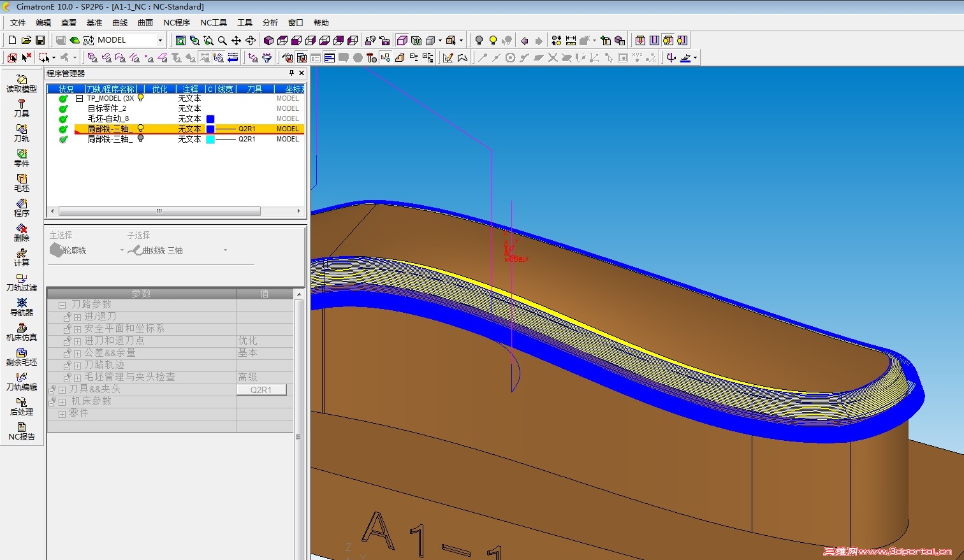Open 后处理 post-process sidebar icon
This screenshot has width=964, height=560.
click(21, 406)
